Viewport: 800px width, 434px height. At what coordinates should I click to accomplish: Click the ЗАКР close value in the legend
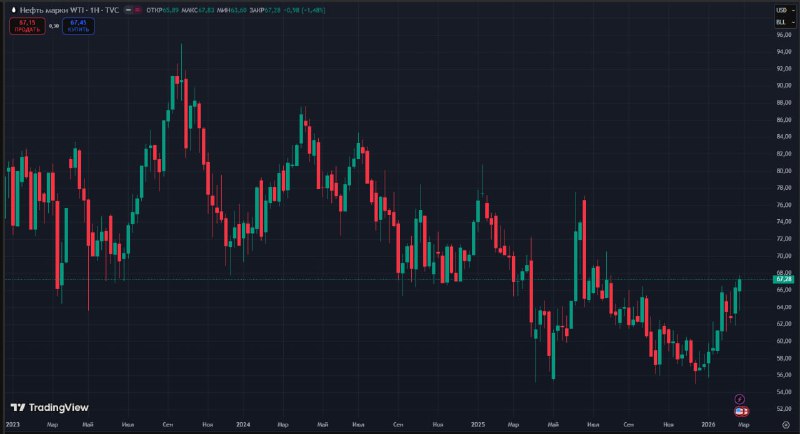(x=279, y=10)
